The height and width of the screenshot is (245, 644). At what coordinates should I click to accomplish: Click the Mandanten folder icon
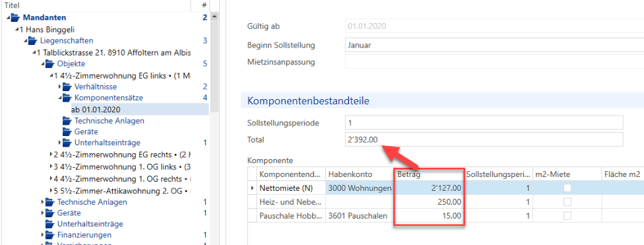click(16, 18)
